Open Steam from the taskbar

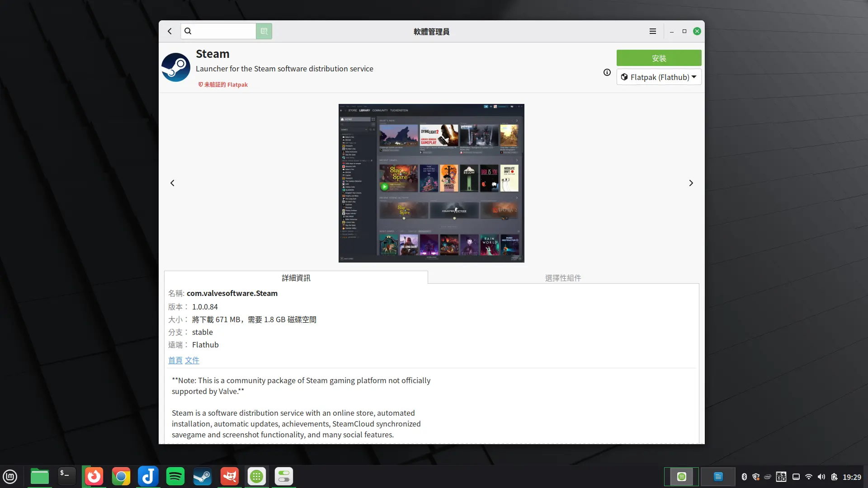point(202,476)
